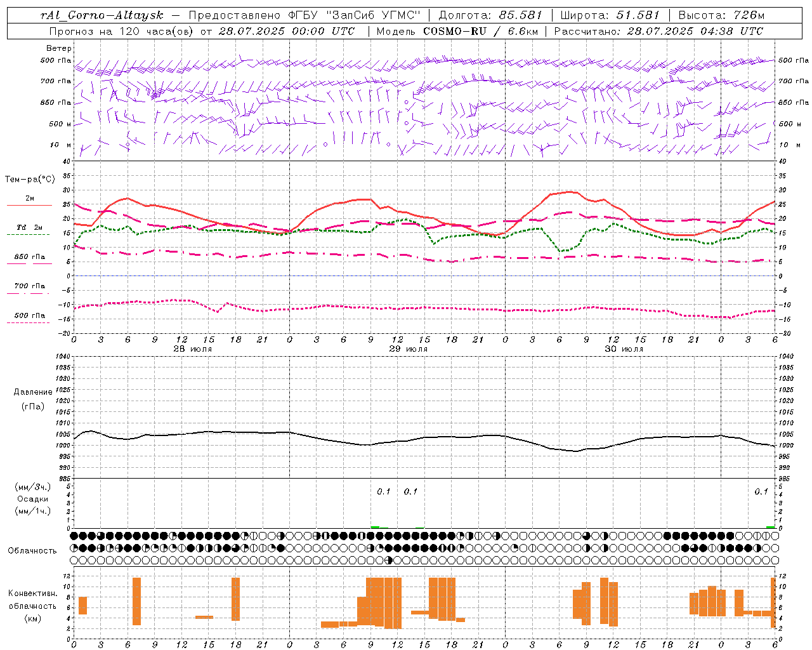Click the '(мм/1ч.)' precipitation unit label
This screenshot has height=650, width=812.
point(33,511)
